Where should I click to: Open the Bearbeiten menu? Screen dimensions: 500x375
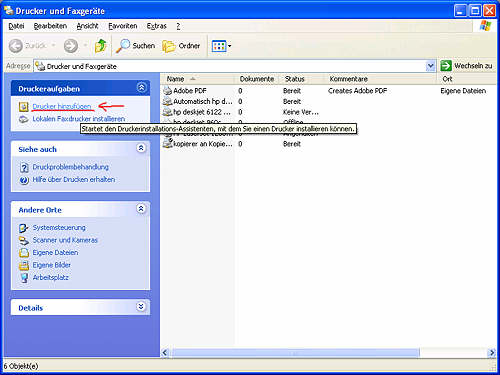tap(50, 26)
